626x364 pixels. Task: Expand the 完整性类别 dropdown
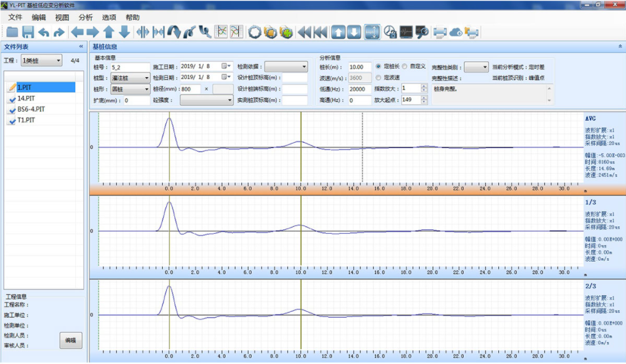476,67
